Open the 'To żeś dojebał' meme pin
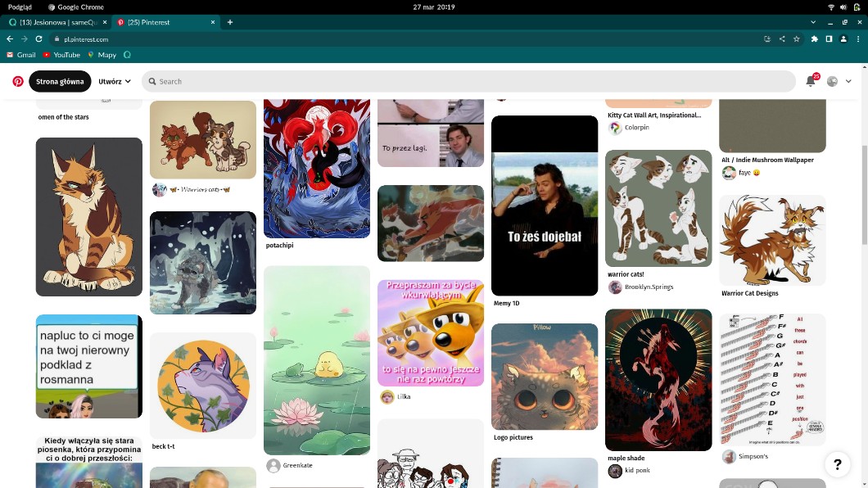Viewport: 868px width, 488px height. point(545,205)
